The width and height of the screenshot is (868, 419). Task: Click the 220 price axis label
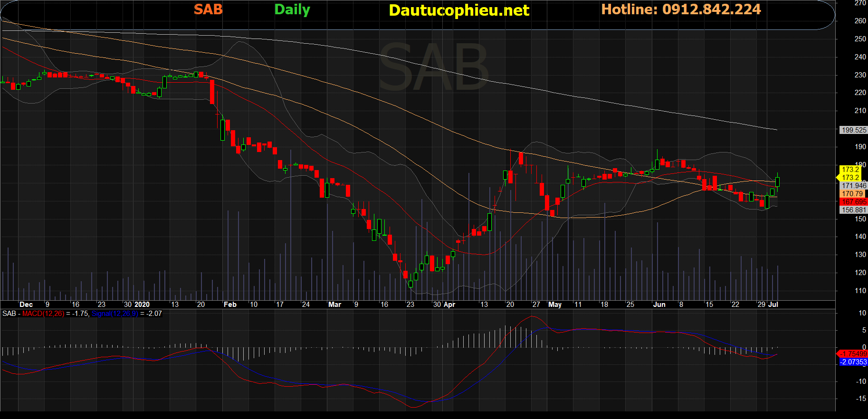tap(860, 93)
